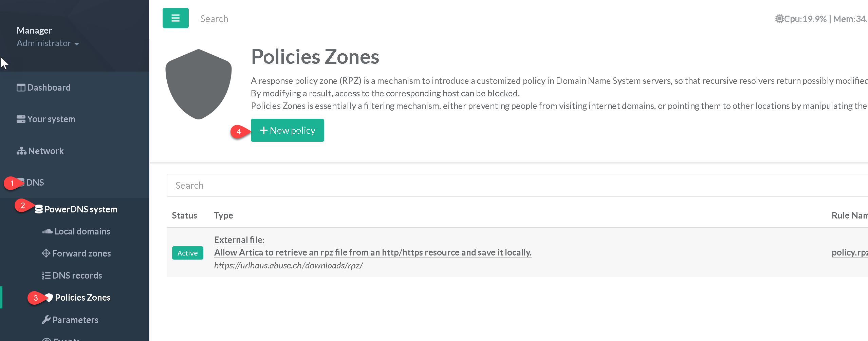The width and height of the screenshot is (868, 341).
Task: Click the Parameters wrench icon
Action: click(46, 320)
